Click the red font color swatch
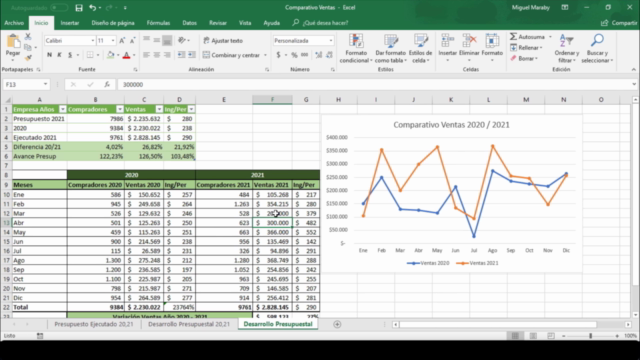The image size is (640, 360). click(x=127, y=55)
